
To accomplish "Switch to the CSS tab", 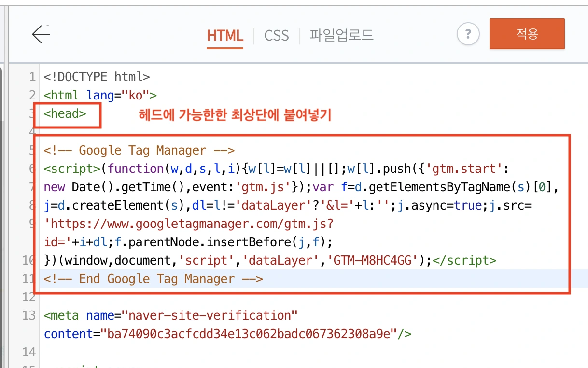I will pos(277,35).
